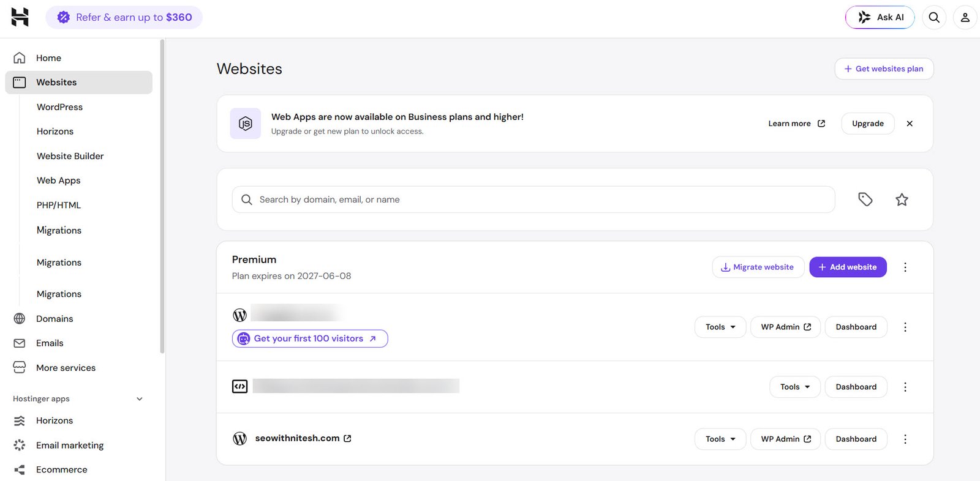Dismiss the Web Apps banner

[910, 124]
